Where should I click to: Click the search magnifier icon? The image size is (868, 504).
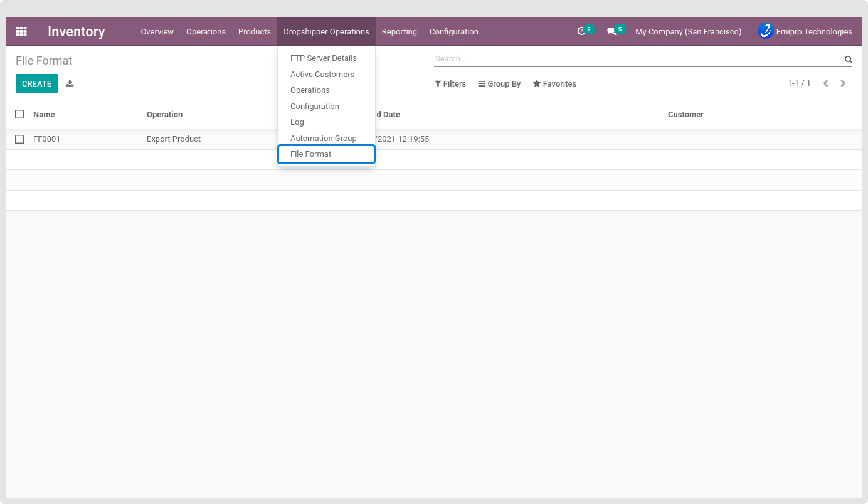pos(848,60)
